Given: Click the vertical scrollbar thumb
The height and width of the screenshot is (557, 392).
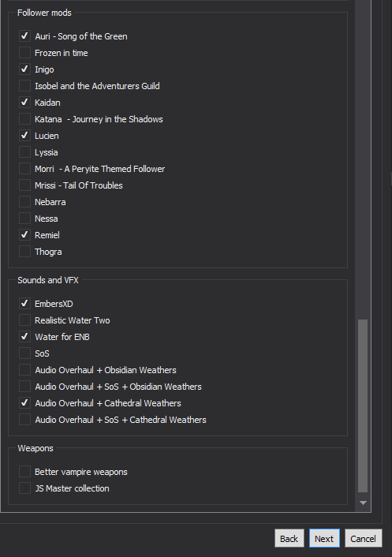Looking at the screenshot, I should (x=363, y=406).
